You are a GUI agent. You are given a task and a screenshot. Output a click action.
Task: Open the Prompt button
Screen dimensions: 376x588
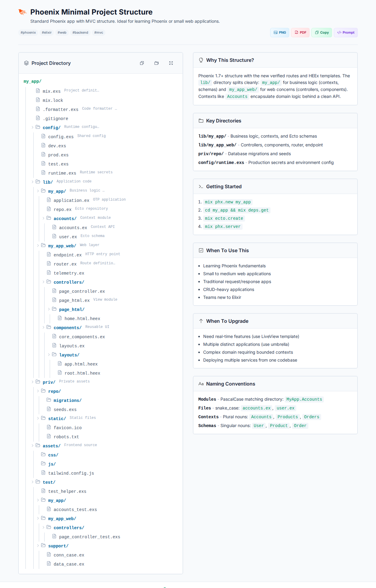tap(346, 32)
